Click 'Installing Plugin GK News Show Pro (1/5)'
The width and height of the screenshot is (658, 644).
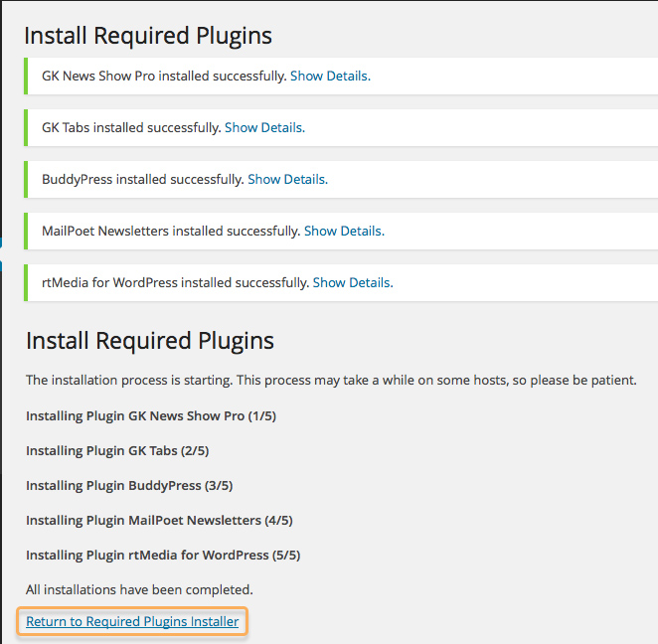tap(151, 415)
